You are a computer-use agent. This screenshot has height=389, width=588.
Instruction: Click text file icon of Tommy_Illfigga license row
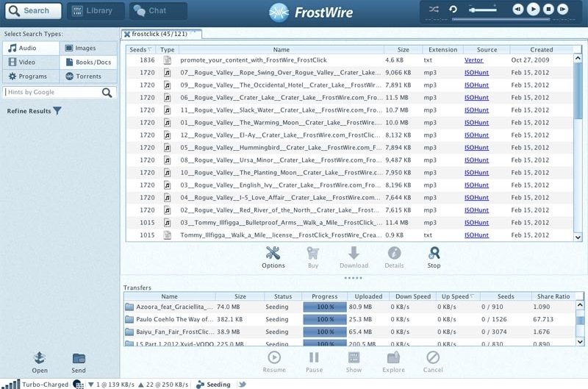click(168, 235)
